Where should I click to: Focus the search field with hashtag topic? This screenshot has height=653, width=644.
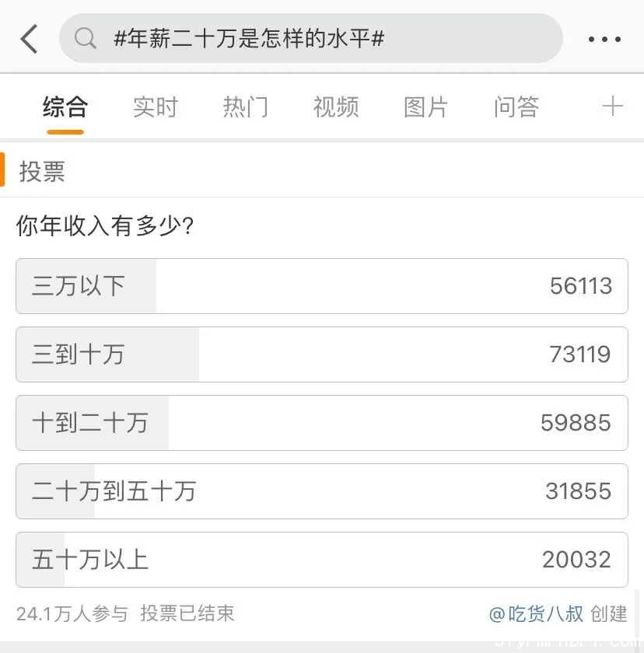pyautogui.click(x=311, y=38)
